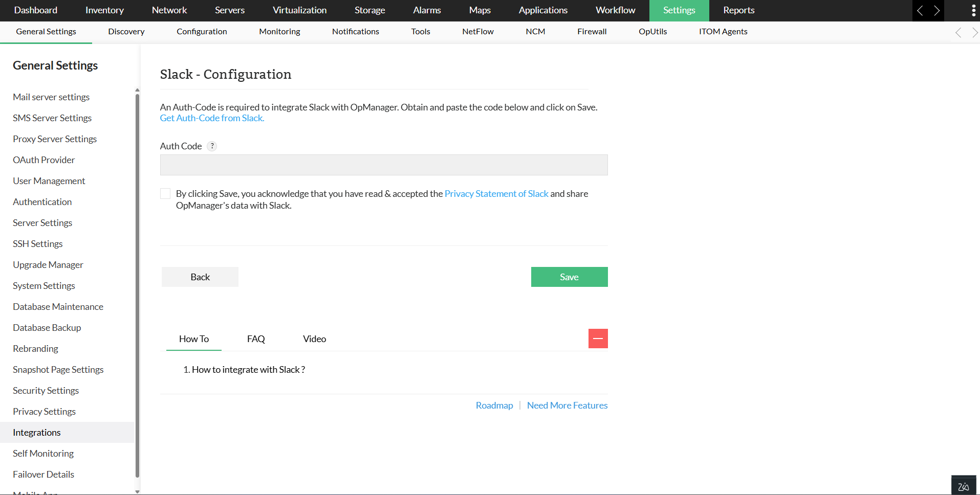Viewport: 980px width, 495px height.
Task: Open SMS Server Settings in sidebar
Action: 52,118
